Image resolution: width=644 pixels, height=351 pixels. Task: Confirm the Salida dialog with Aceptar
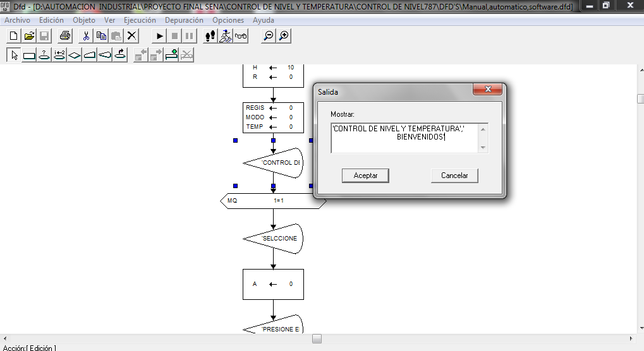tap(365, 175)
